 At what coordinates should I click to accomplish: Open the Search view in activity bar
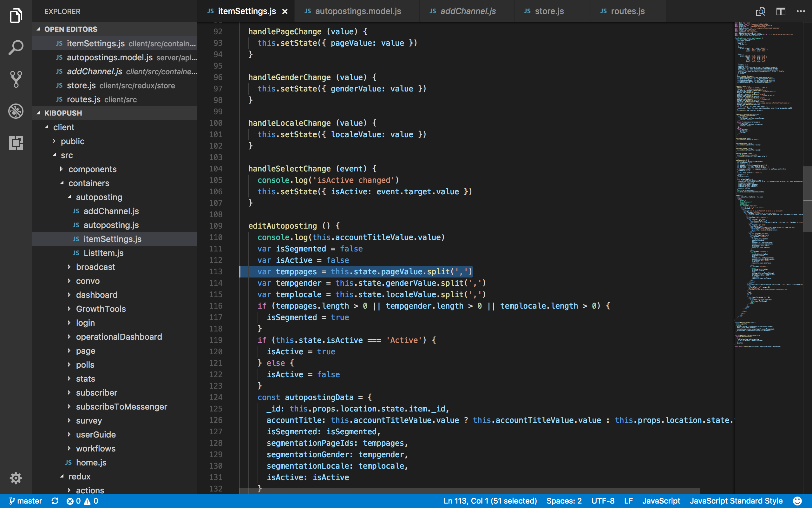point(16,47)
